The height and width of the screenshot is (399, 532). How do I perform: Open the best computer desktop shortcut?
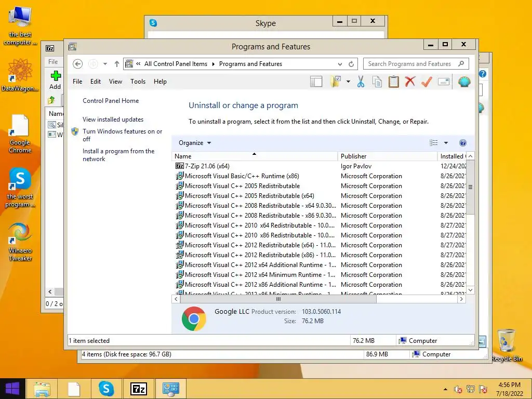[x=20, y=26]
